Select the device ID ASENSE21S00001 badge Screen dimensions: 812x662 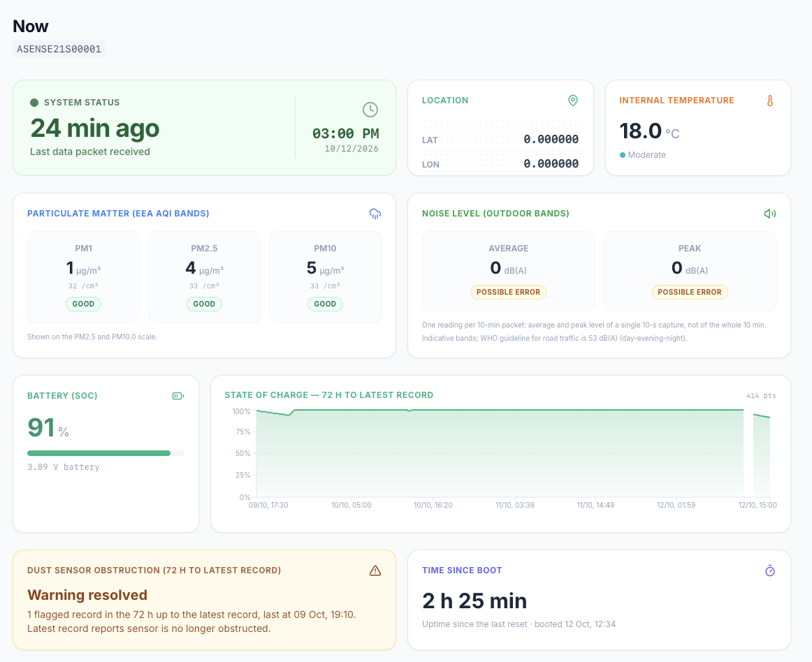[x=59, y=49]
